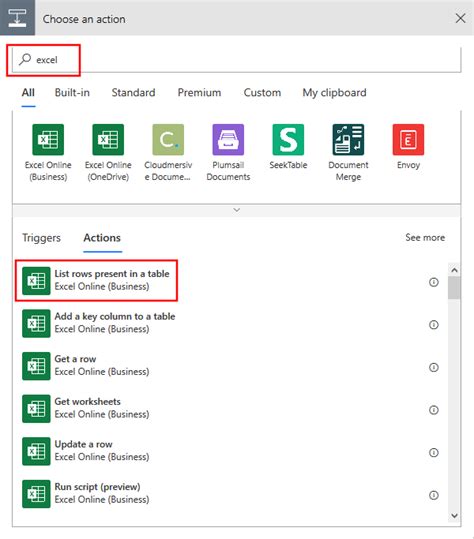Click Excel icon beside Get a row
The image size is (474, 539).
[x=36, y=366]
